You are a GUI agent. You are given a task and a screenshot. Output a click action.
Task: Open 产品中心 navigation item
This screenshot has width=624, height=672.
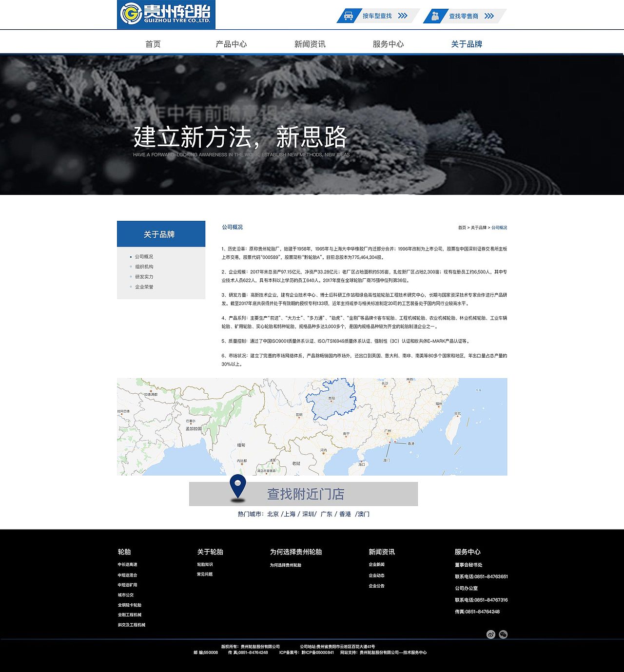tap(232, 44)
